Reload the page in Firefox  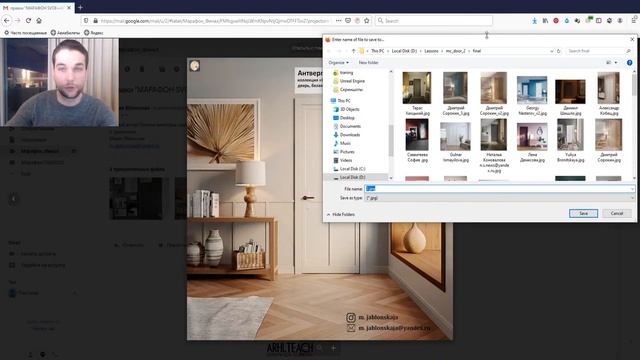pyautogui.click(x=28, y=20)
